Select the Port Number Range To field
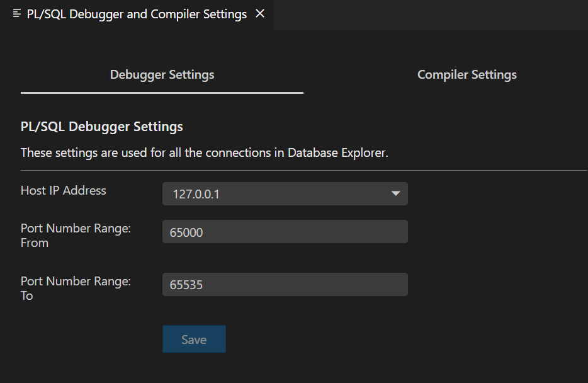This screenshot has height=383, width=588. [x=285, y=285]
